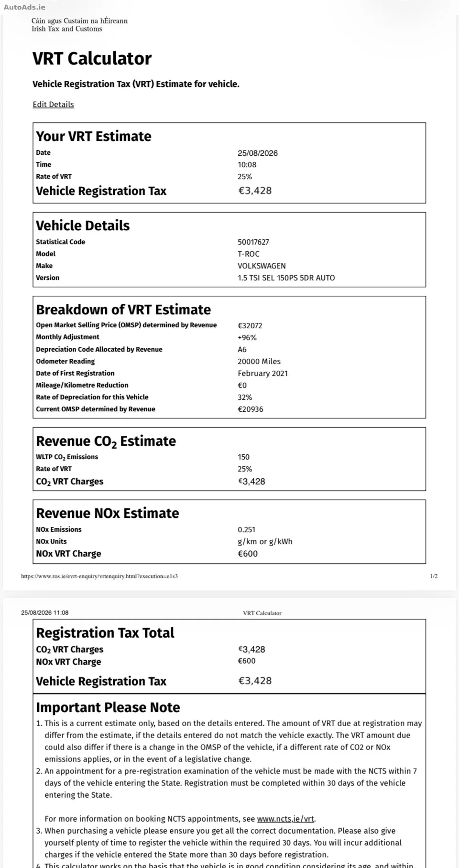Click the 25% Rate of VRT in Your VRT Estimate
The image size is (459, 868).
tap(245, 176)
